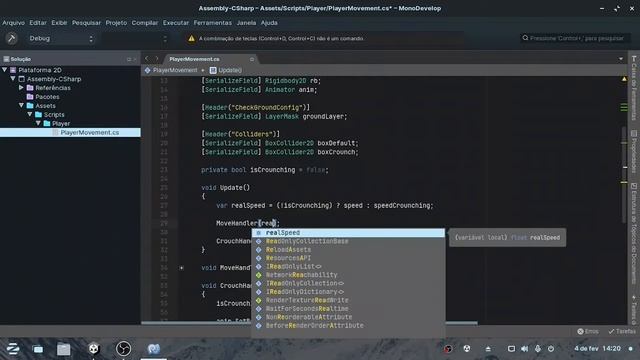The height and width of the screenshot is (360, 640).
Task: Click the Erros button in status bar
Action: click(x=588, y=331)
